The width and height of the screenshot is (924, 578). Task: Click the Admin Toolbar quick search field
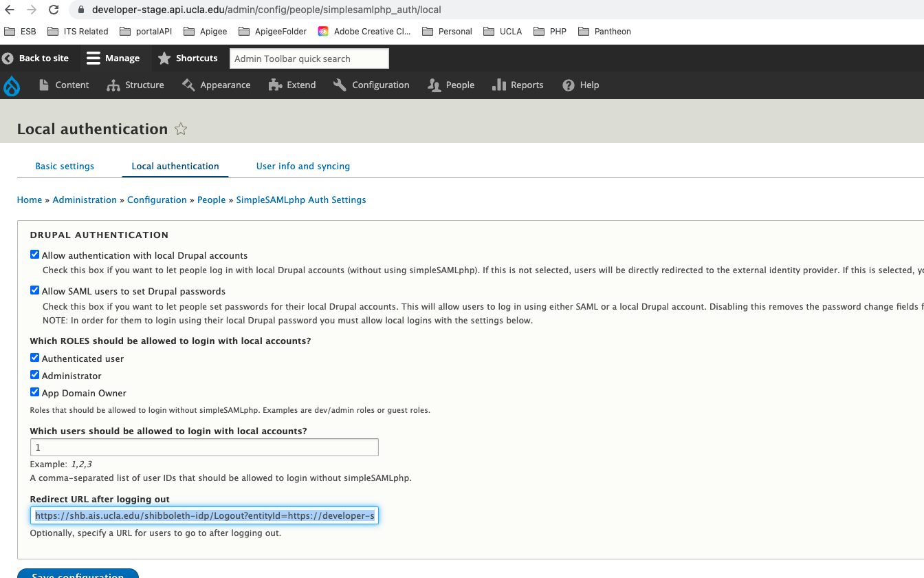pyautogui.click(x=309, y=58)
